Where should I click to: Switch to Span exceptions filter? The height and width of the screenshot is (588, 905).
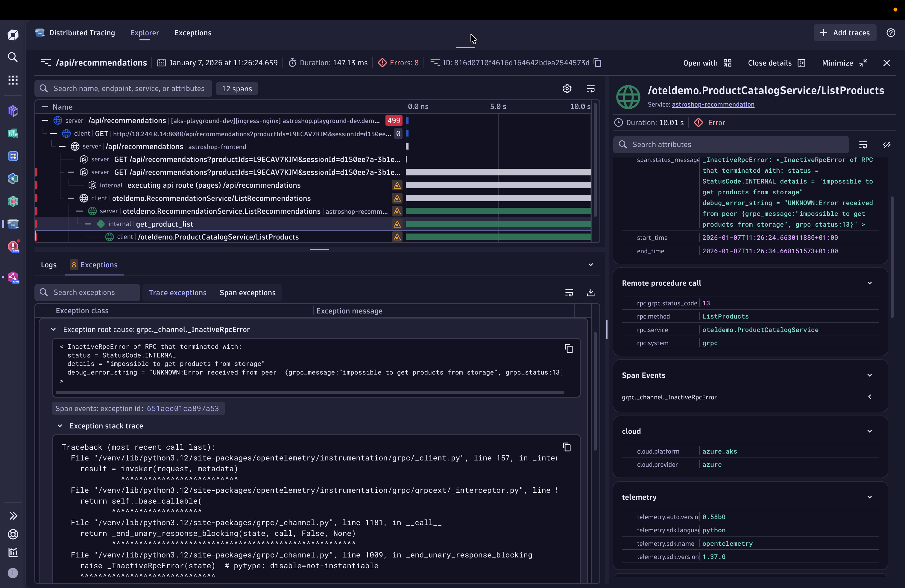(247, 293)
